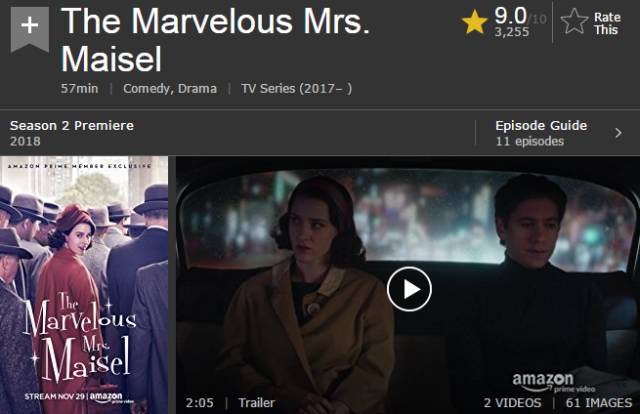Play the trailer with the circular play button
The width and height of the screenshot is (640, 414).
[409, 289]
